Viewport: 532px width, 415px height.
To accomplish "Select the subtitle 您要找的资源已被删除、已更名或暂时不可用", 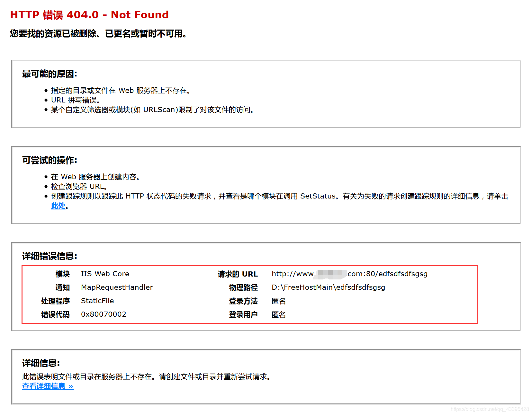I will (98, 34).
